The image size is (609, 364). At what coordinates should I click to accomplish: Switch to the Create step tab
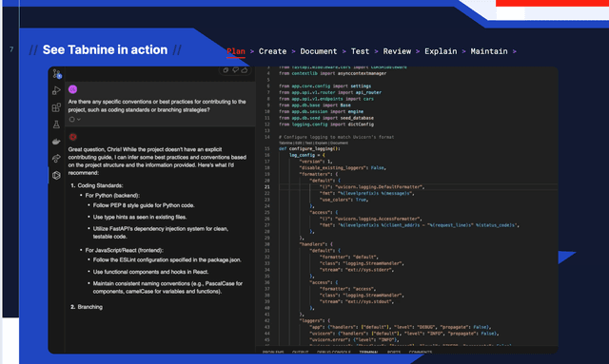pyautogui.click(x=273, y=51)
